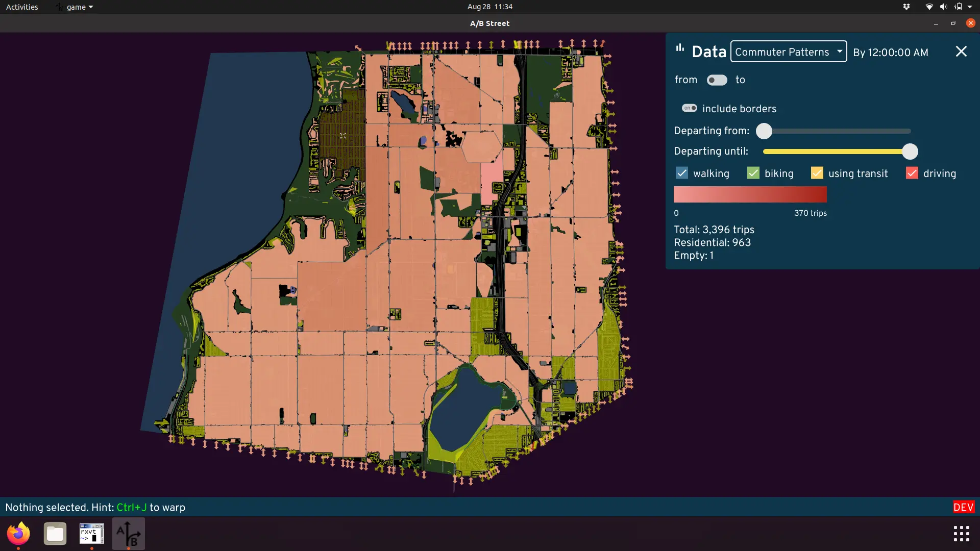
Task: Uncheck the walking checkbox
Action: (682, 173)
